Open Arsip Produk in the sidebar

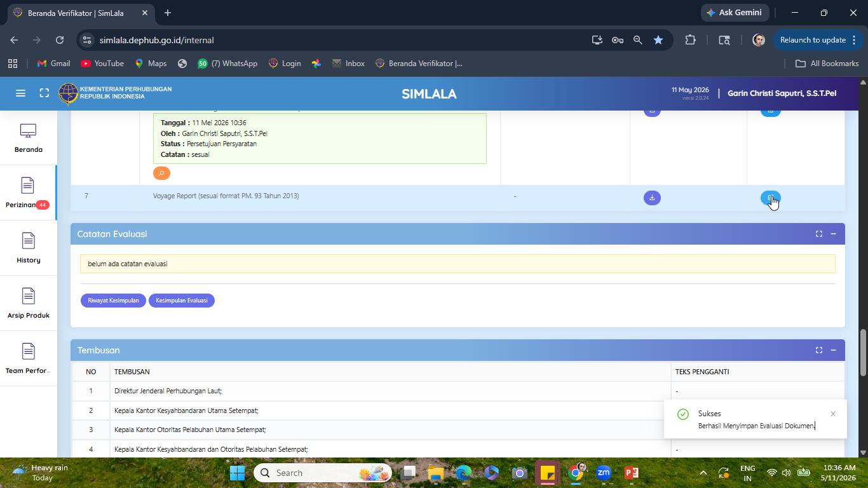tap(28, 304)
